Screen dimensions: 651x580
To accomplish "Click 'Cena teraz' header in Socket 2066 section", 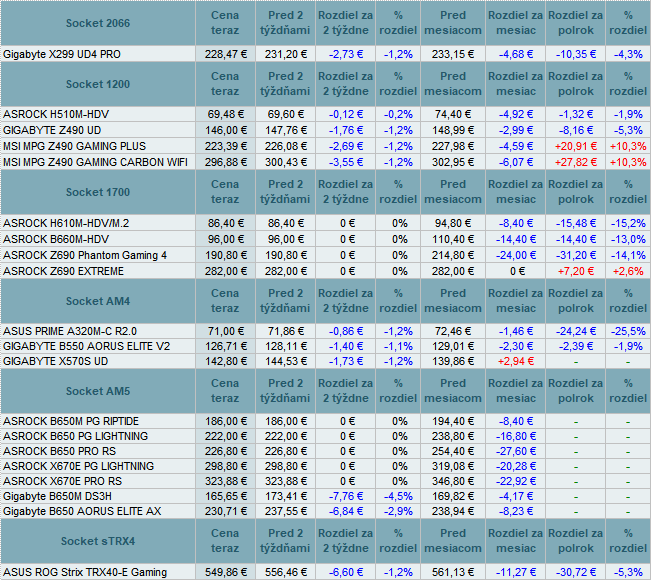I will (225, 23).
